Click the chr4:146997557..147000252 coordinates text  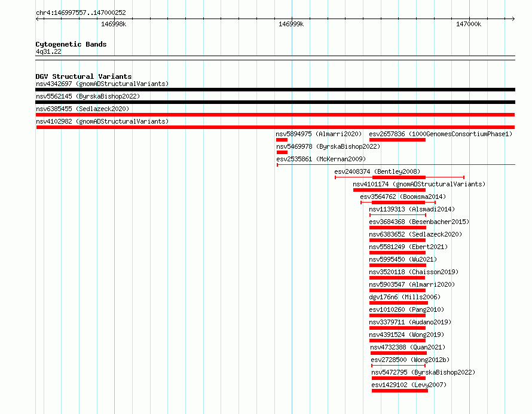pos(81,13)
